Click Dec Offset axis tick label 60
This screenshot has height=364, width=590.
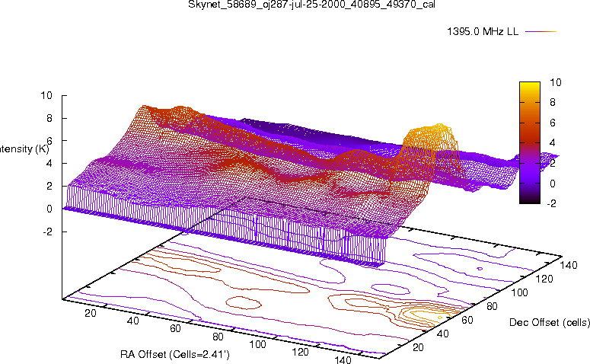coord(467,321)
